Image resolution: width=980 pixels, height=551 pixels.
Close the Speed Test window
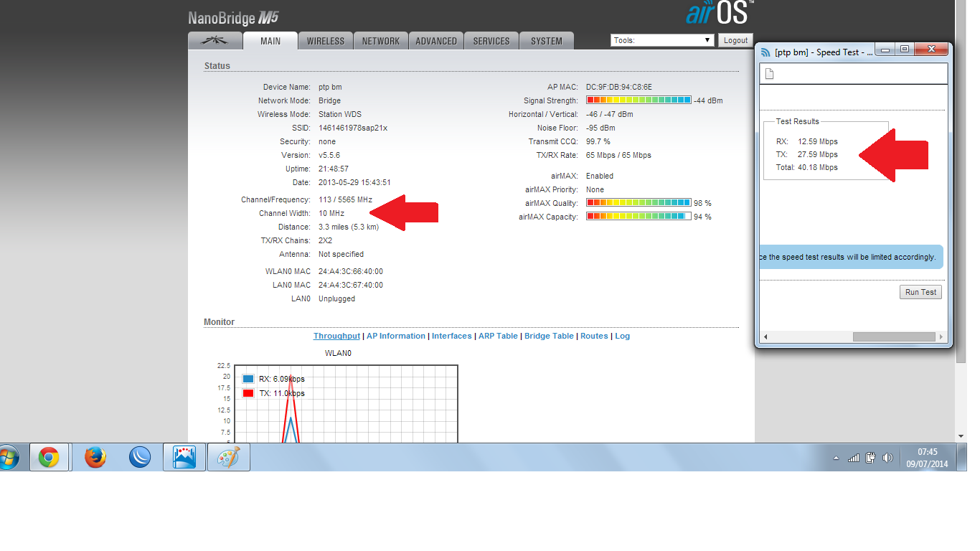click(931, 50)
